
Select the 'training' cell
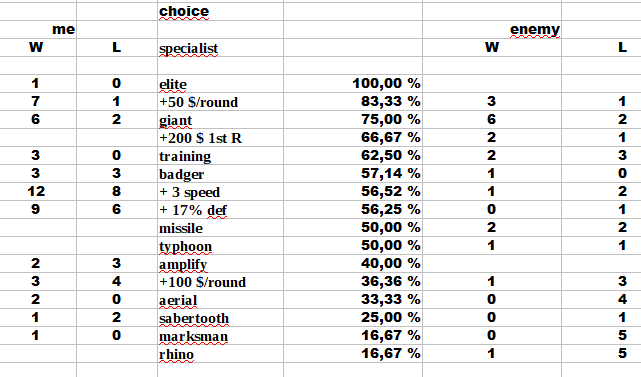click(220, 155)
